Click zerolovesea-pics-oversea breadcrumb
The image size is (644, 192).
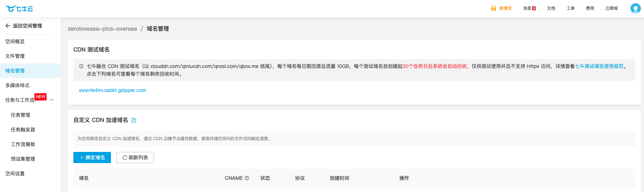pyautogui.click(x=102, y=29)
